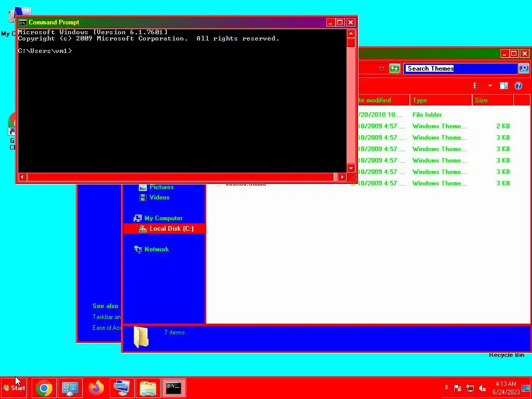Click the My Computer icon in navigation pane
The width and height of the screenshot is (532, 399).
coord(138,218)
